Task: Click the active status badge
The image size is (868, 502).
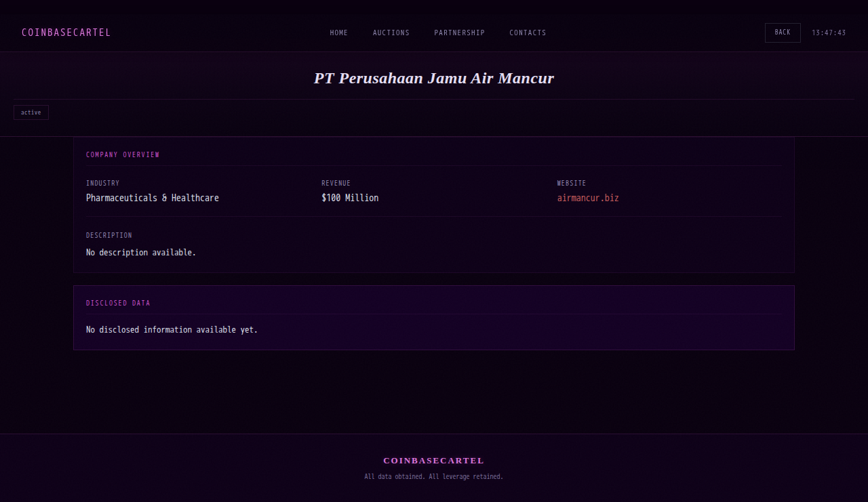Action: tap(31, 112)
